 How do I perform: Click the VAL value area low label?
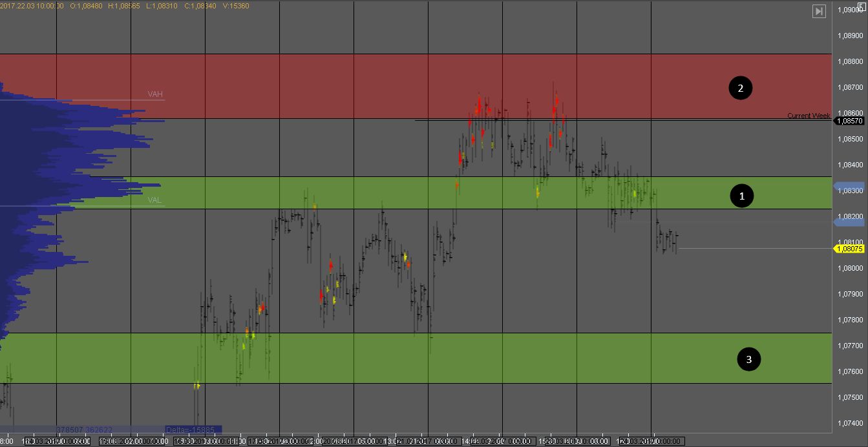(154, 200)
